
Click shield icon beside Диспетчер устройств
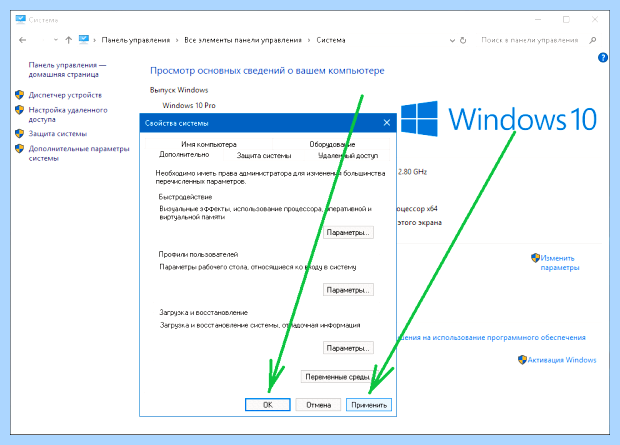19,95
